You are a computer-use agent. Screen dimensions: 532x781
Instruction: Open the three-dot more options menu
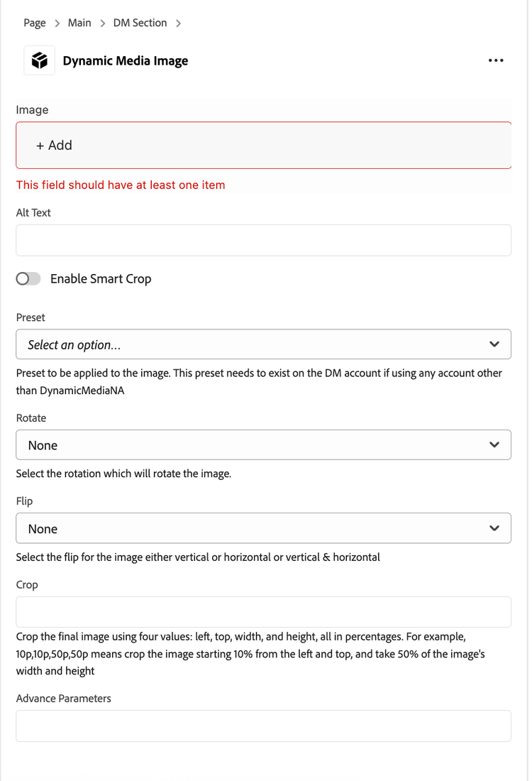496,60
